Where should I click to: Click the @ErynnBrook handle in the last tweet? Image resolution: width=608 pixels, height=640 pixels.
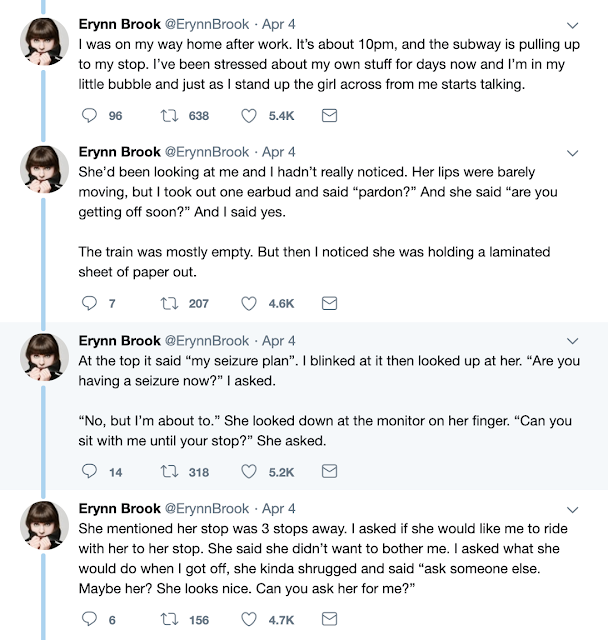pyautogui.click(x=206, y=508)
